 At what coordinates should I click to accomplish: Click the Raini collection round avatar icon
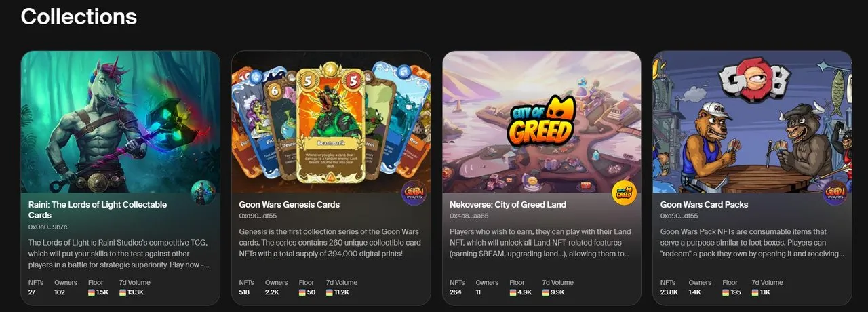pos(203,193)
